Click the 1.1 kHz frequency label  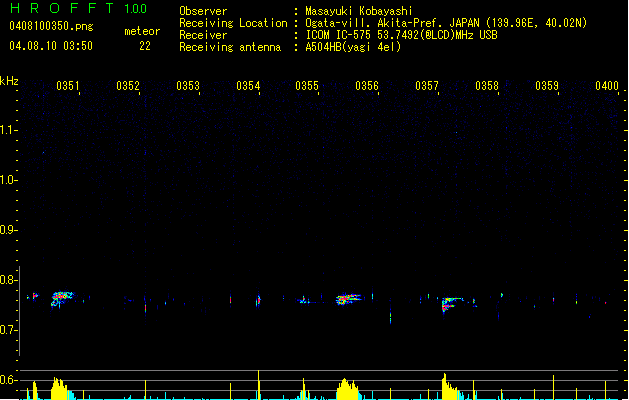9,130
